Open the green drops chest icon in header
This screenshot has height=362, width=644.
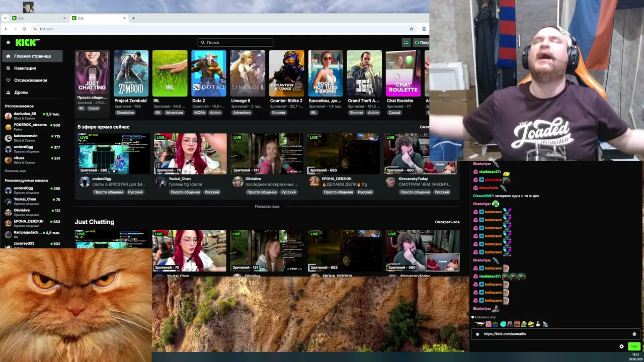pos(406,43)
